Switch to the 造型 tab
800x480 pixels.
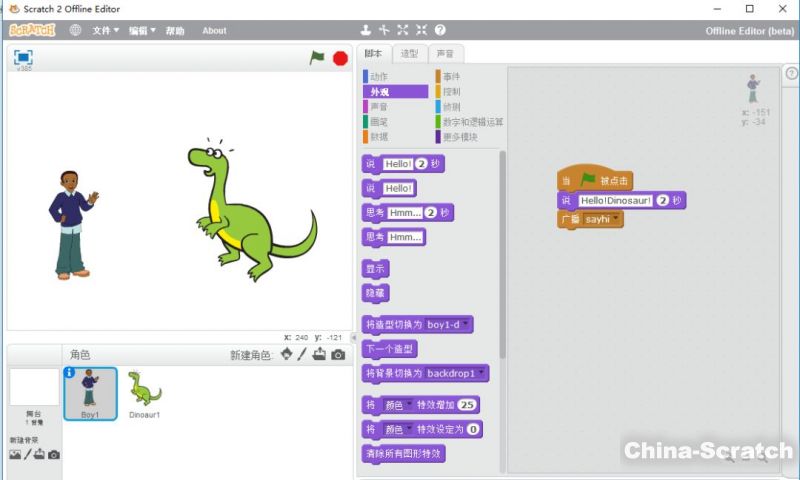coord(409,54)
